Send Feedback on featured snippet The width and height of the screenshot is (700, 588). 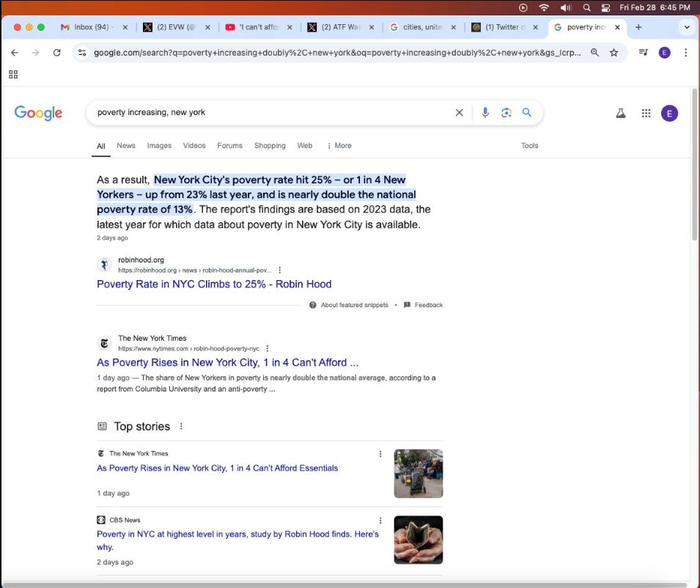(423, 305)
